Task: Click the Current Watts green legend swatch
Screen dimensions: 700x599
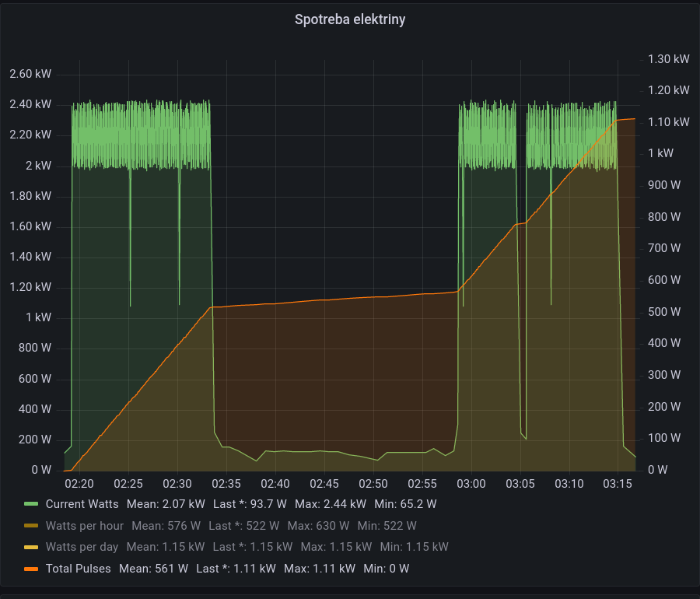Action: [31, 504]
